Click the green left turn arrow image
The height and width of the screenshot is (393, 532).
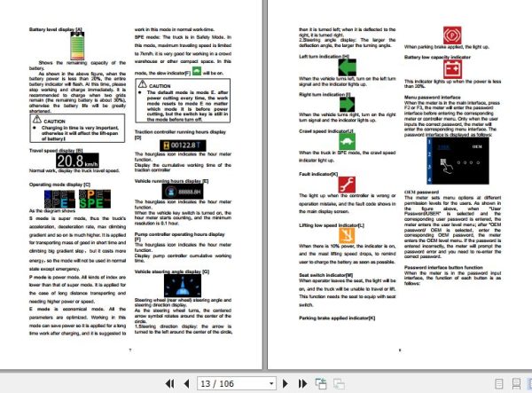(347, 67)
